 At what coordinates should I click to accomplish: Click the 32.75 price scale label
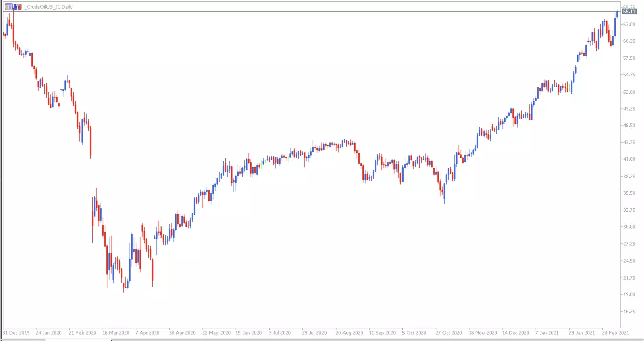628,210
